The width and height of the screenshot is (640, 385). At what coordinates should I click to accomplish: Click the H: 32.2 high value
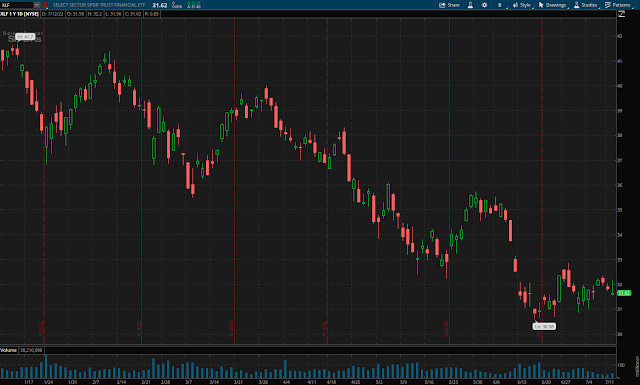click(95, 14)
